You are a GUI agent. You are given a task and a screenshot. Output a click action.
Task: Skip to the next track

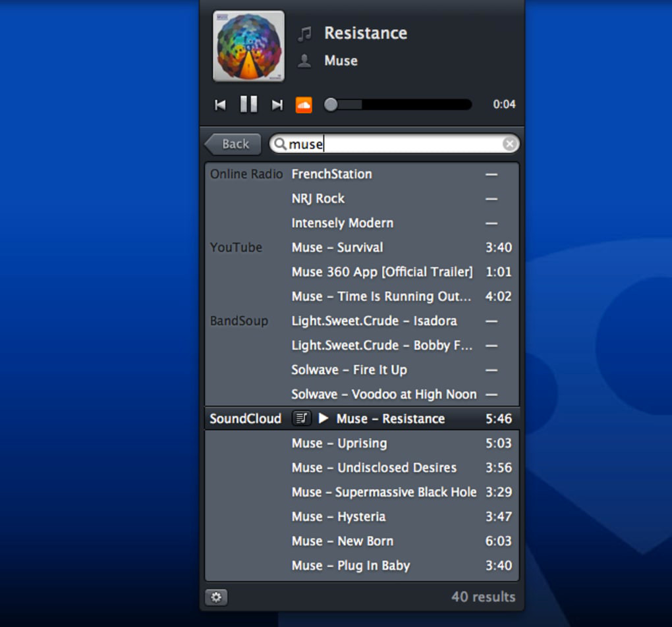(277, 105)
